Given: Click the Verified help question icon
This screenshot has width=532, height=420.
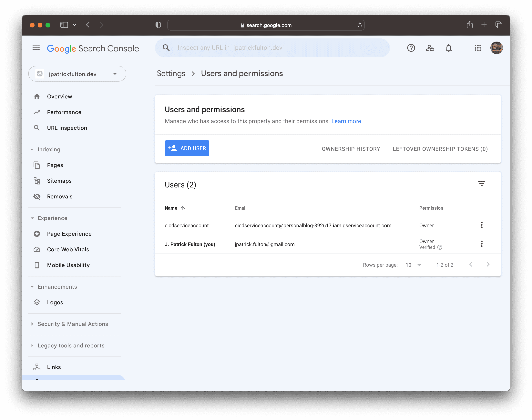Looking at the screenshot, I should 440,247.
